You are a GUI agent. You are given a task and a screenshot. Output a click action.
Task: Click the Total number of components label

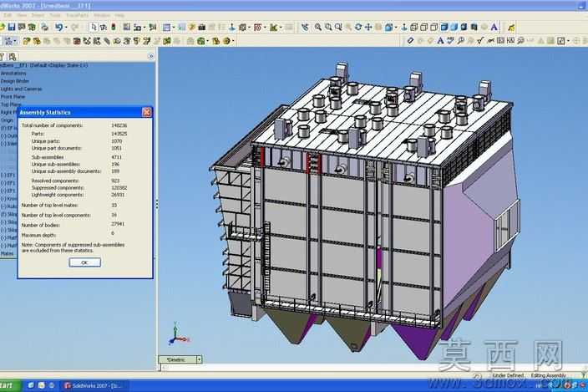(x=52, y=125)
